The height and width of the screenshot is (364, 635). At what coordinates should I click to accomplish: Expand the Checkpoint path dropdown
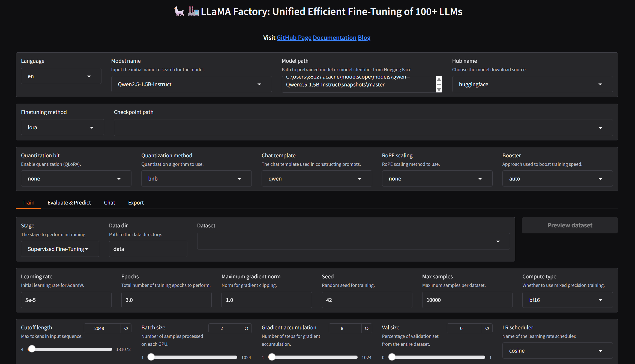pyautogui.click(x=363, y=128)
